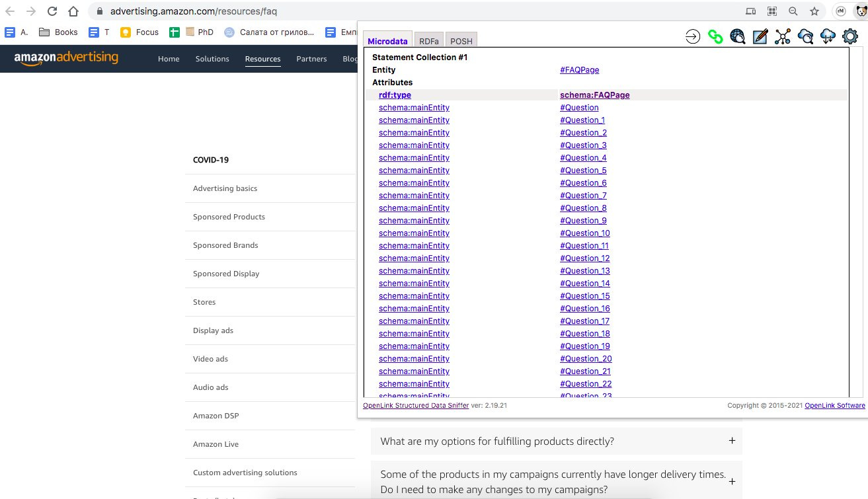This screenshot has width=868, height=499.
Task: Open the Resources nav item
Action: (263, 59)
